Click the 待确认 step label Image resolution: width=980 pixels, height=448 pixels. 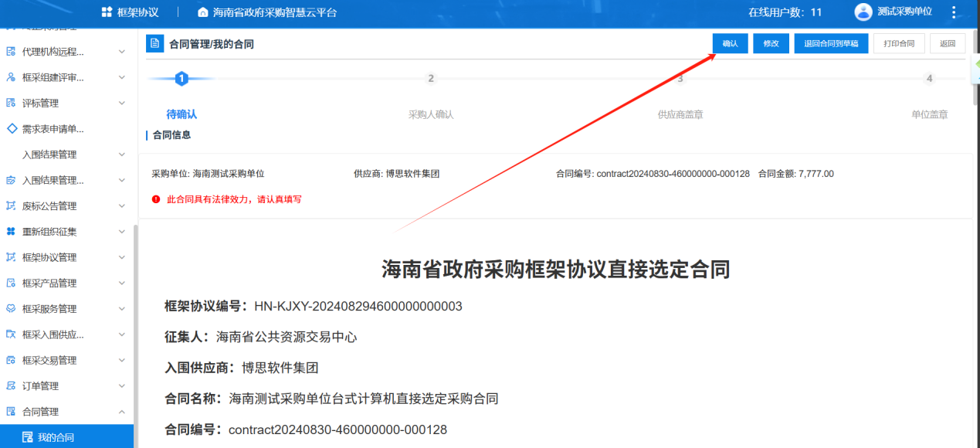tap(181, 114)
